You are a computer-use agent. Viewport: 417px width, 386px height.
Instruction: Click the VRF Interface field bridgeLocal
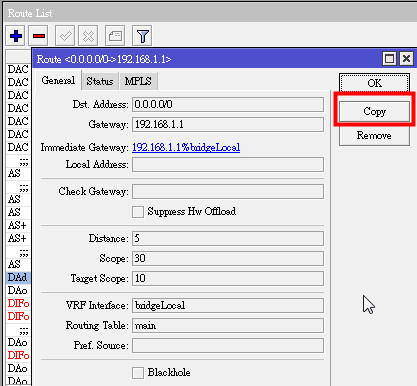(x=228, y=306)
